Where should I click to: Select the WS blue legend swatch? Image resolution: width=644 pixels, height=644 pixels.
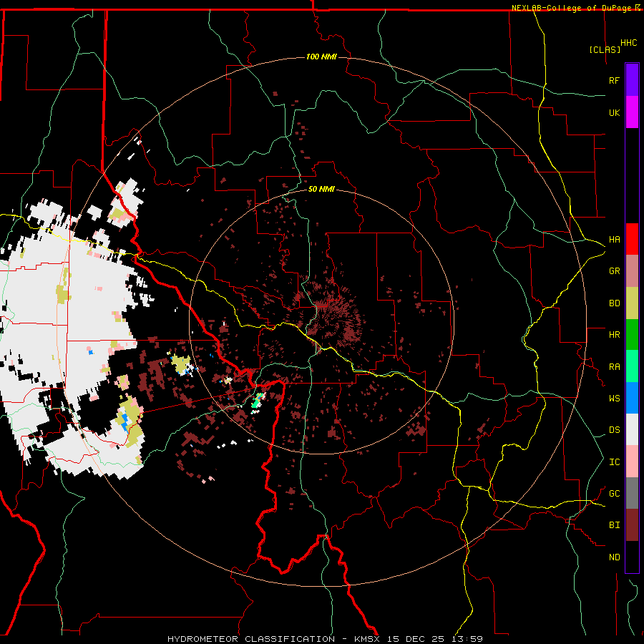pos(632,398)
